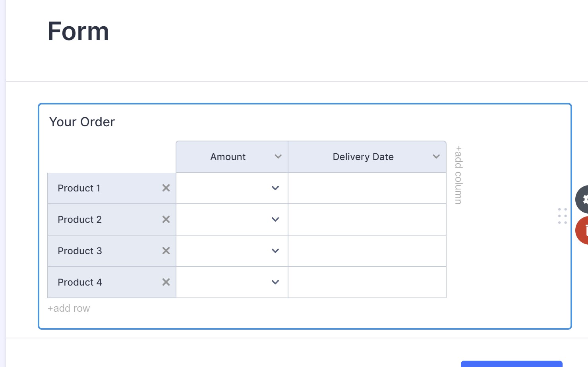Open the field settings gear icon
Image resolution: width=588 pixels, height=367 pixels.
tap(582, 199)
